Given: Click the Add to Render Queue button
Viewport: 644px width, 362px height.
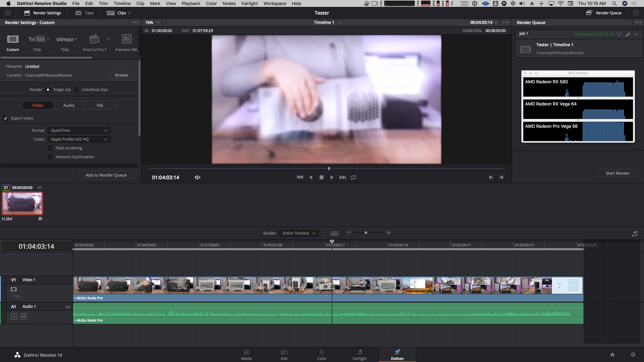Looking at the screenshot, I should (106, 175).
